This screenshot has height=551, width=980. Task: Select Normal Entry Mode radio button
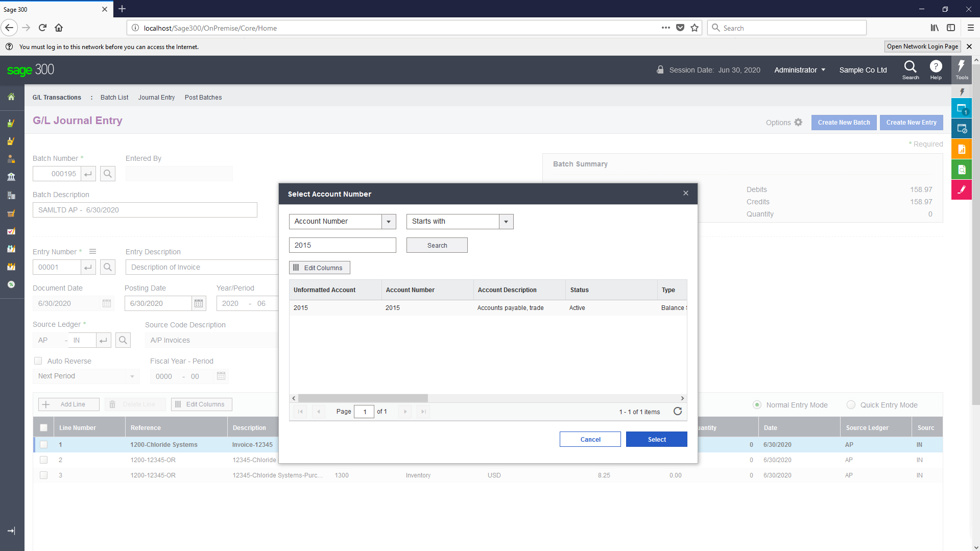pyautogui.click(x=757, y=405)
